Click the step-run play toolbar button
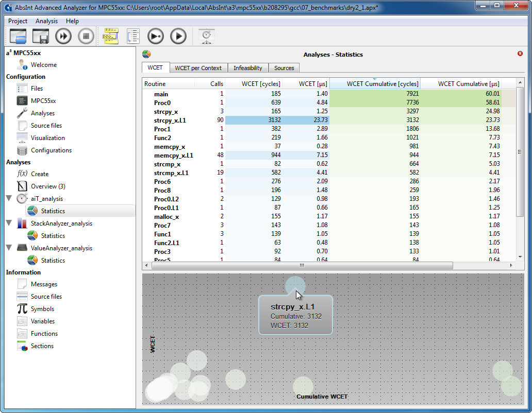Screen dimensions: 532x413 pyautogui.click(x=156, y=36)
